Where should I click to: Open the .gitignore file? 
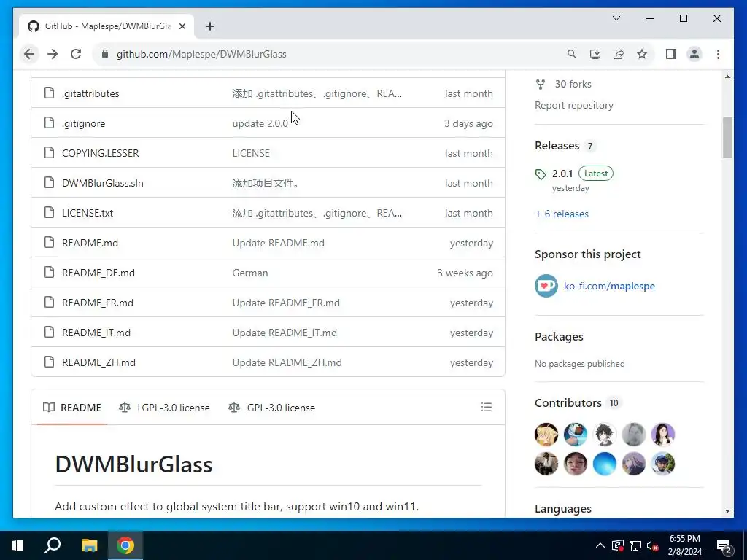pyautogui.click(x=83, y=123)
